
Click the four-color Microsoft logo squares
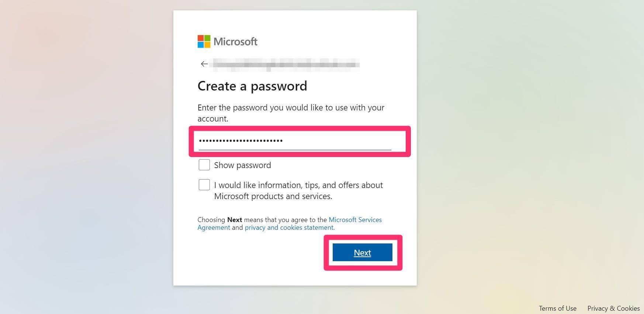[x=204, y=41]
